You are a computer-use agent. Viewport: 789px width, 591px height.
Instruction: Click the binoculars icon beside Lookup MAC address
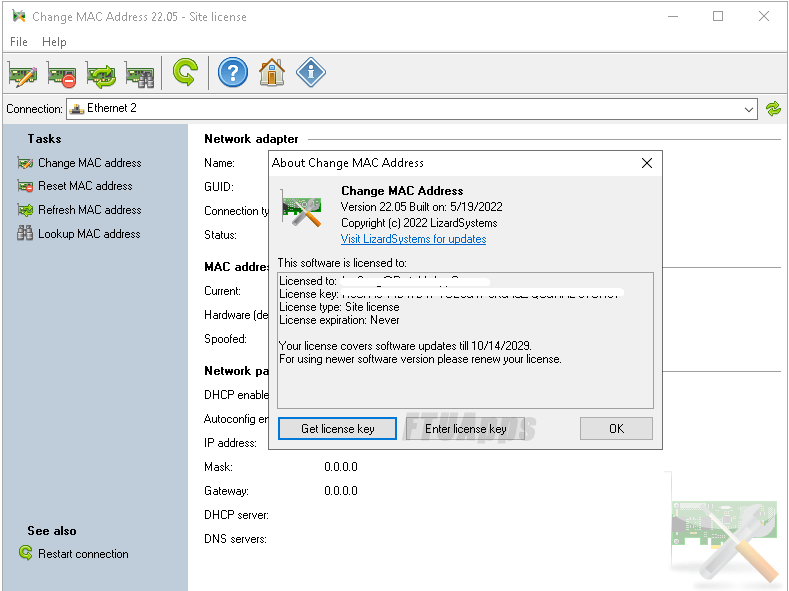click(25, 233)
